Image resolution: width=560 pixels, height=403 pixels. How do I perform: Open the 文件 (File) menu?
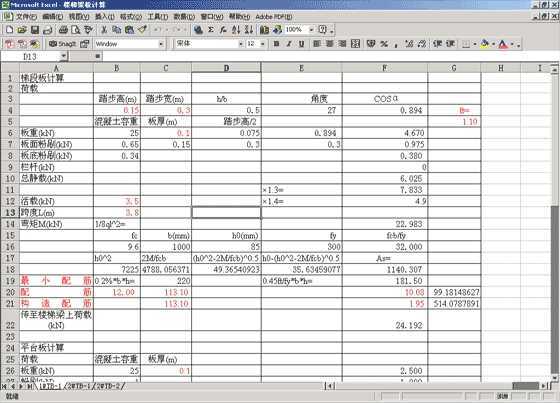26,17
